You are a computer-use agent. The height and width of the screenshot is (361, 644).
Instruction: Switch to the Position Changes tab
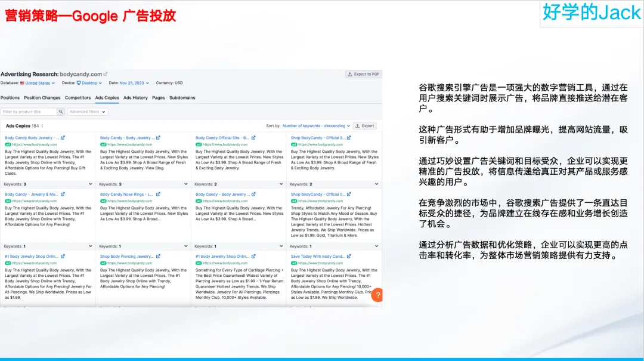click(x=42, y=98)
